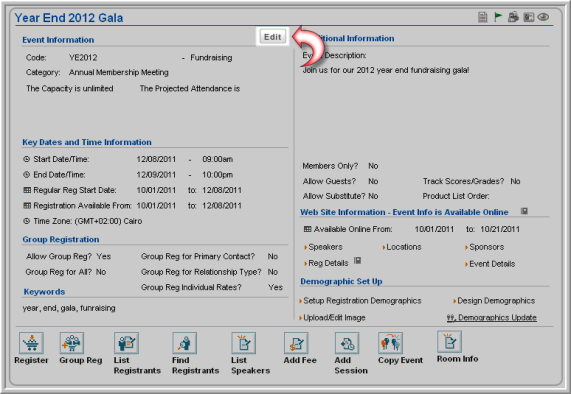
Task: Click the Track Scores/Grades? label
Action: coord(463,181)
